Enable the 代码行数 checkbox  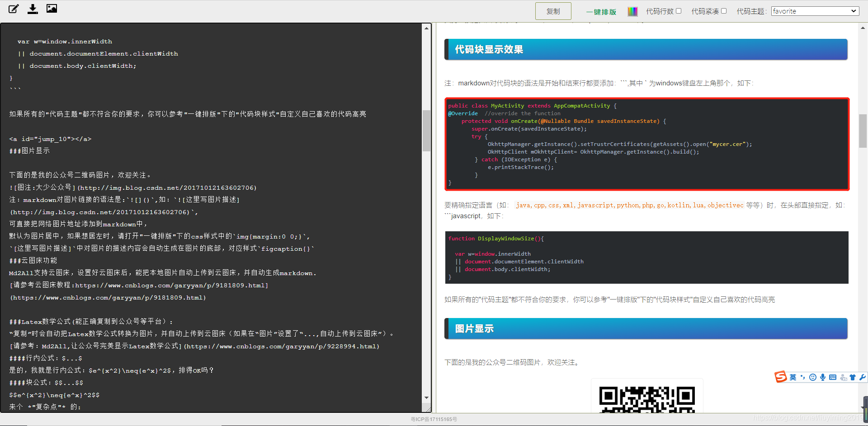click(679, 11)
